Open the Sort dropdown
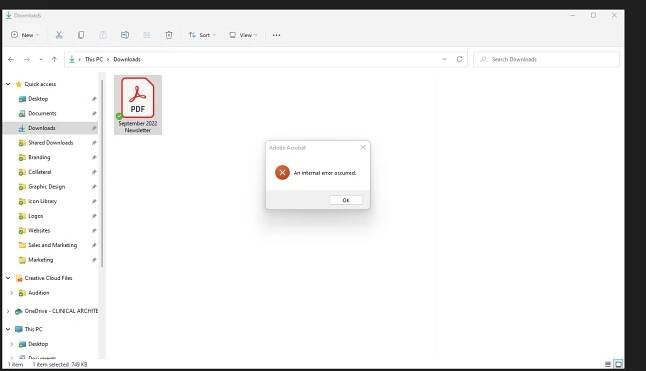 pos(202,35)
